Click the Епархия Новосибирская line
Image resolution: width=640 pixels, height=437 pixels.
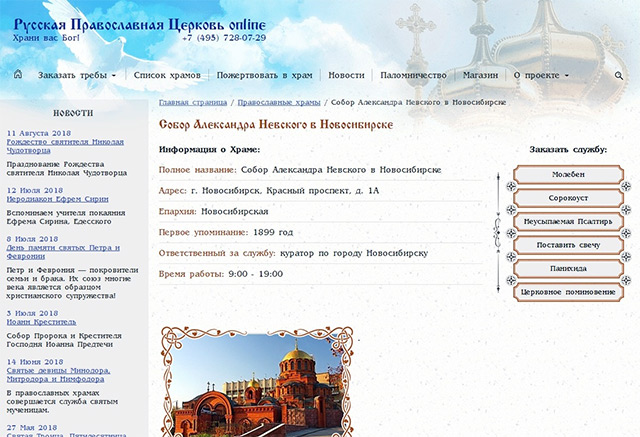213,212
